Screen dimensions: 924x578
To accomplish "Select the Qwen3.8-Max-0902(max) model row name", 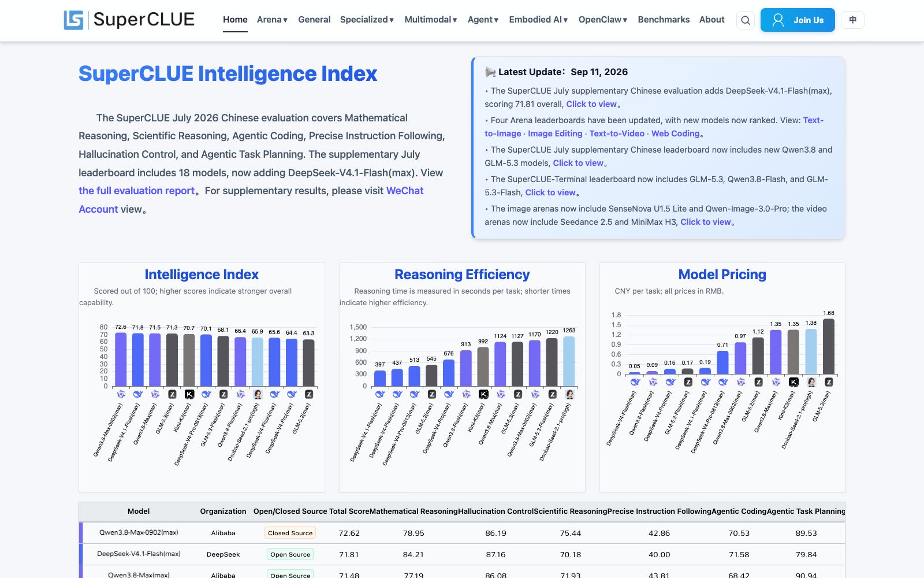I will coord(139,533).
